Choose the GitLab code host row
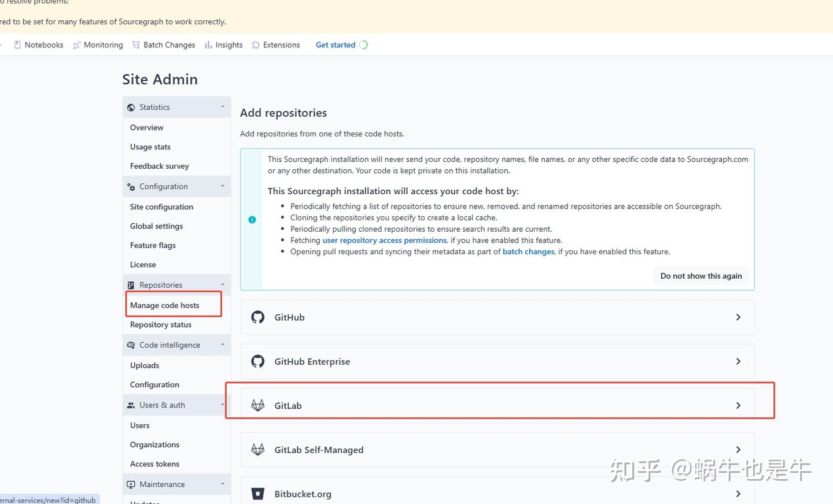Image resolution: width=833 pixels, height=504 pixels. click(497, 405)
